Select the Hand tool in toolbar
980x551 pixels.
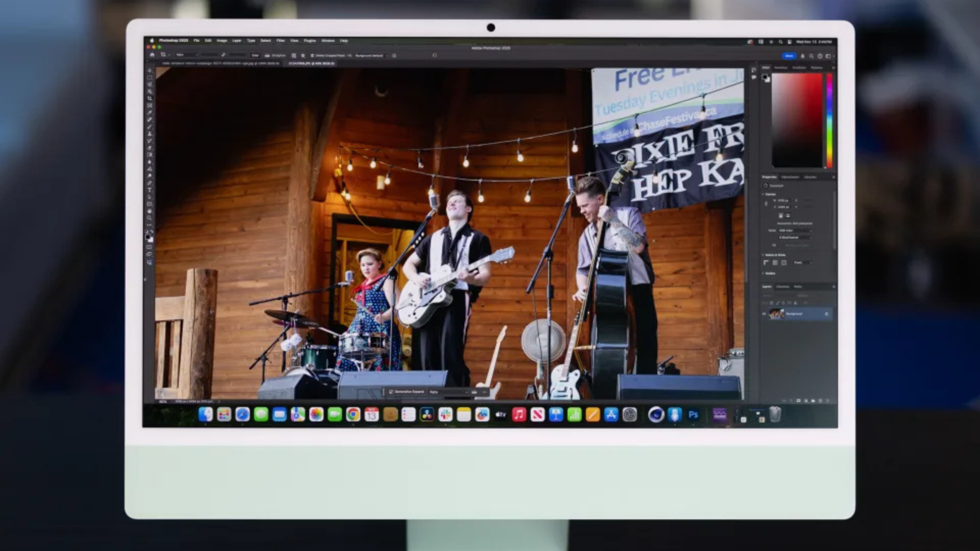click(x=150, y=211)
